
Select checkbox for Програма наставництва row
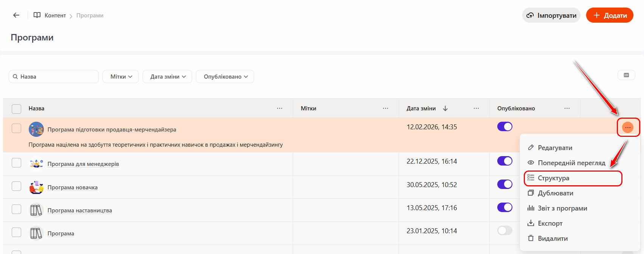click(x=17, y=209)
